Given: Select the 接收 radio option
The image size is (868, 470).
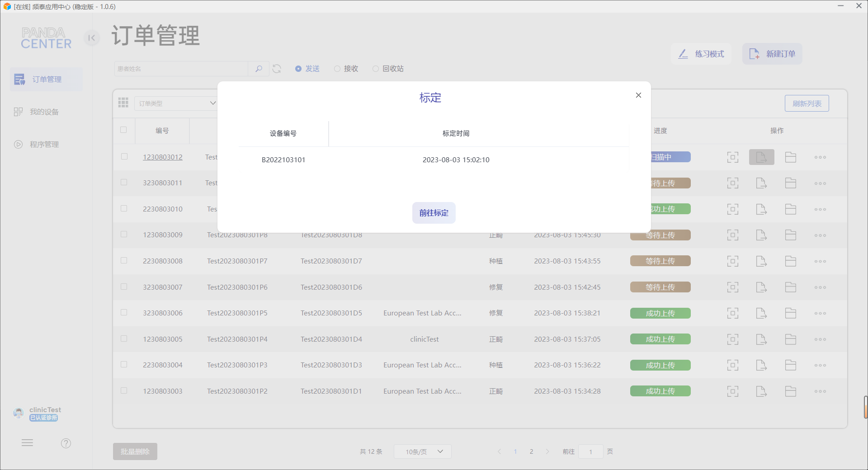Looking at the screenshot, I should 346,69.
